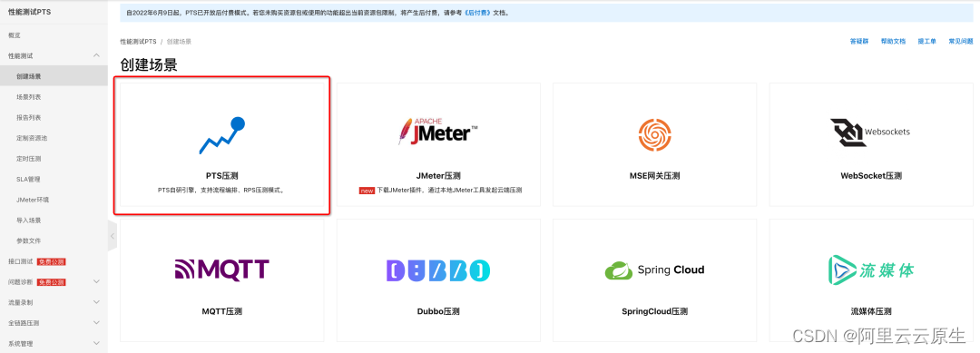This screenshot has height=353, width=980.
Task: Click the JMeter压测 card title
Action: pos(438,176)
